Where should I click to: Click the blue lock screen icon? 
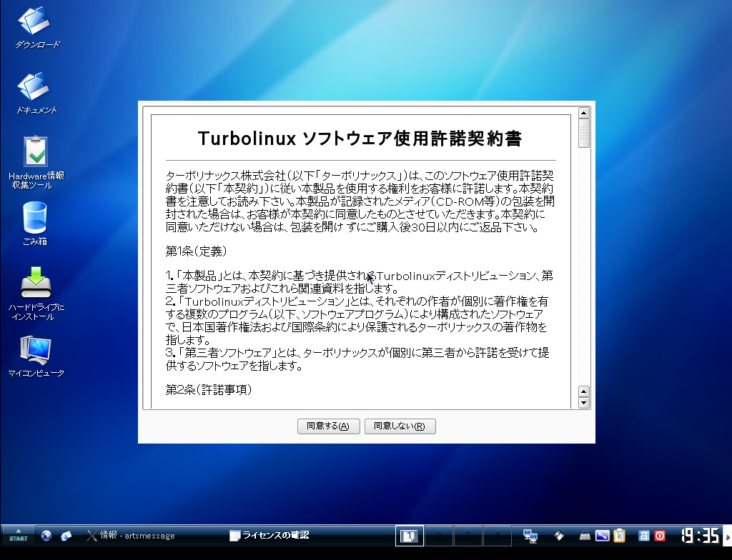(643, 535)
